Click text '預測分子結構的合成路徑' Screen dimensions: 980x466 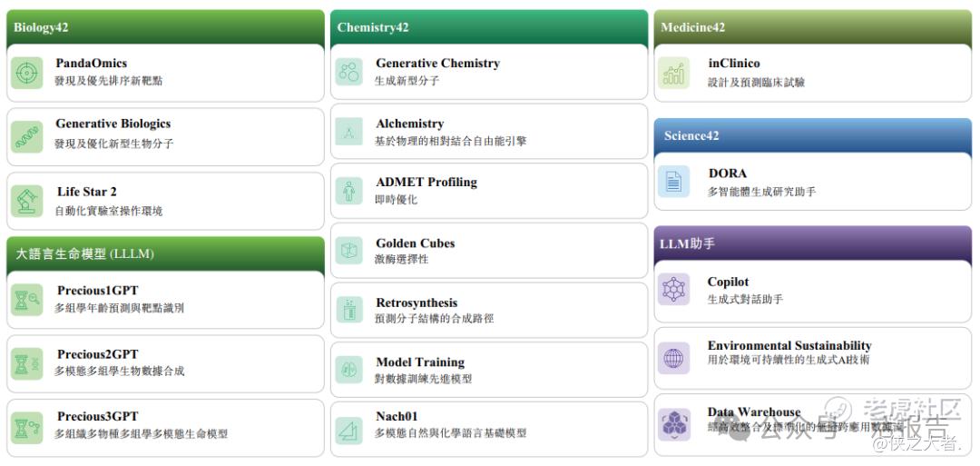[x=434, y=318]
